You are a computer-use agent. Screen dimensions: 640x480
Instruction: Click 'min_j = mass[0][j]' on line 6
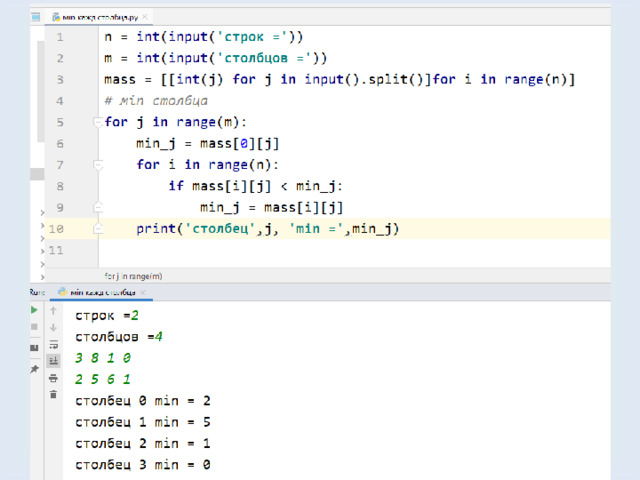click(208, 143)
